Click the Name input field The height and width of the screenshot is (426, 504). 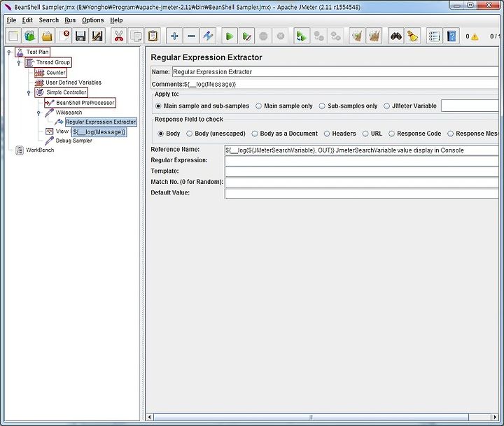tap(335, 72)
